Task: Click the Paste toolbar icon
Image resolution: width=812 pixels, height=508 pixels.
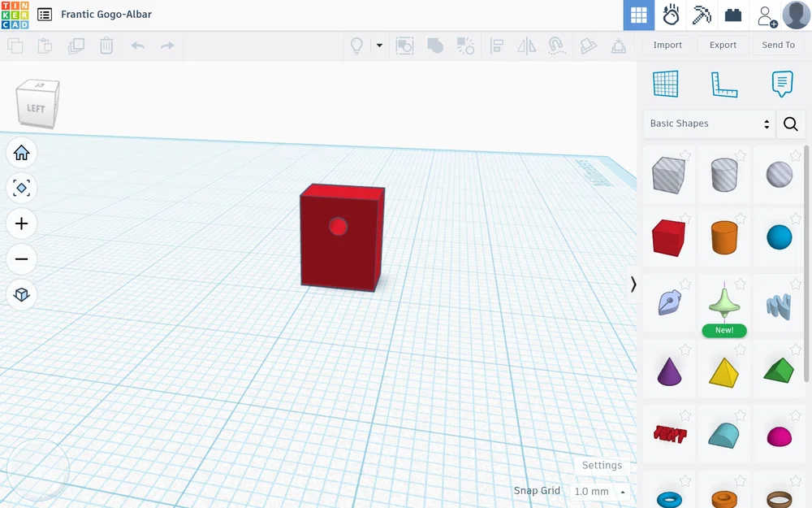Action: point(45,46)
